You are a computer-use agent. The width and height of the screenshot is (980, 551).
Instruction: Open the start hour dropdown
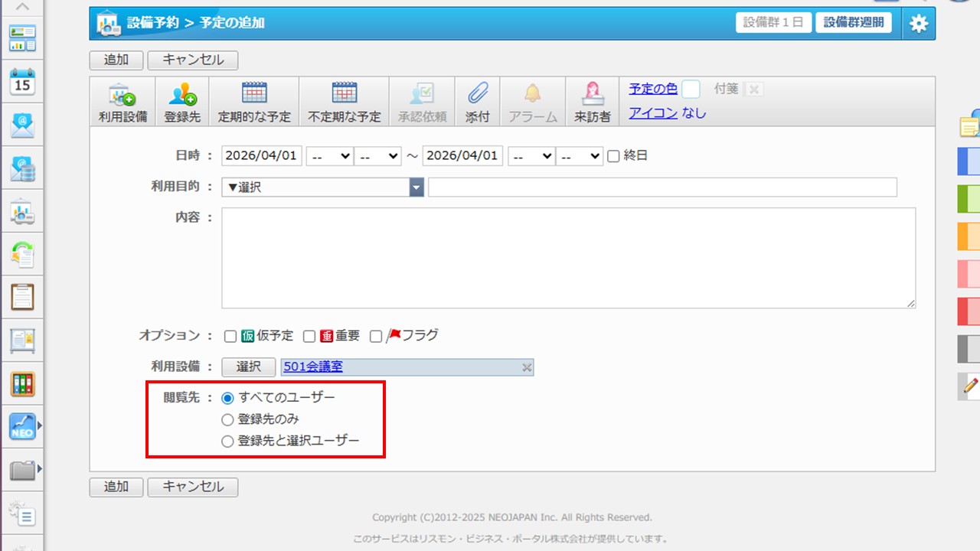[329, 156]
